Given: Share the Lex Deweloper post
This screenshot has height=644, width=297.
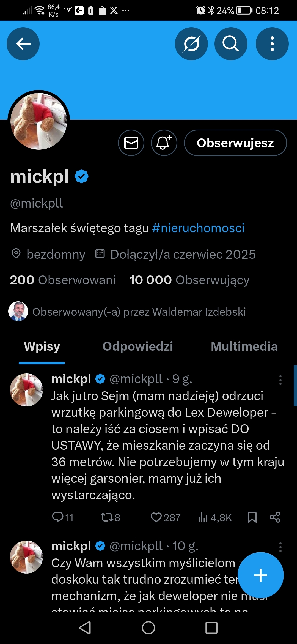Looking at the screenshot, I should click(x=275, y=517).
